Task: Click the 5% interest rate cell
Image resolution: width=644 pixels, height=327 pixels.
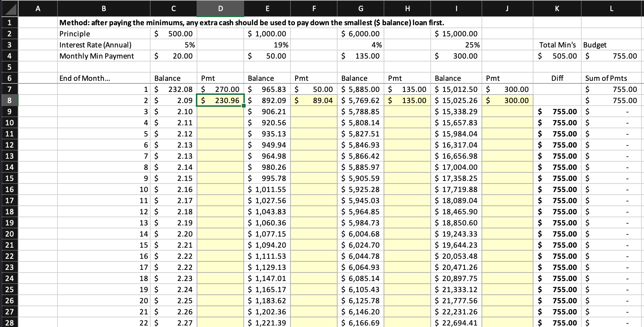Action: [174, 45]
